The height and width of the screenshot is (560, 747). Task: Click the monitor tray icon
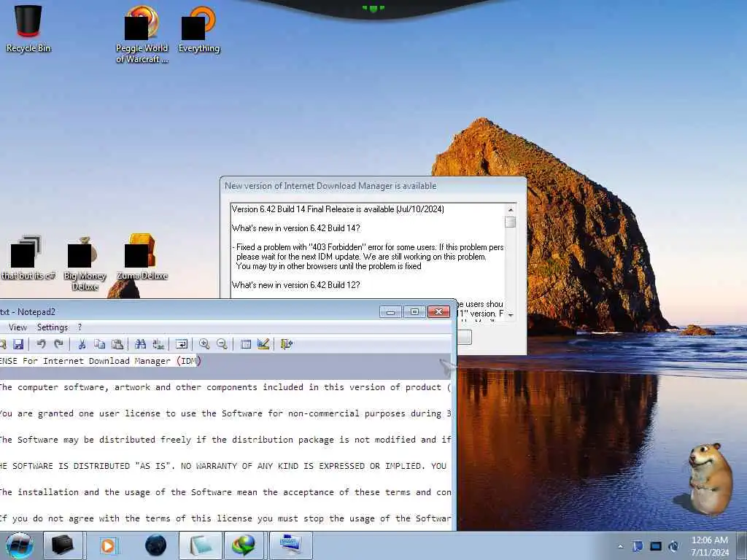coord(656,546)
